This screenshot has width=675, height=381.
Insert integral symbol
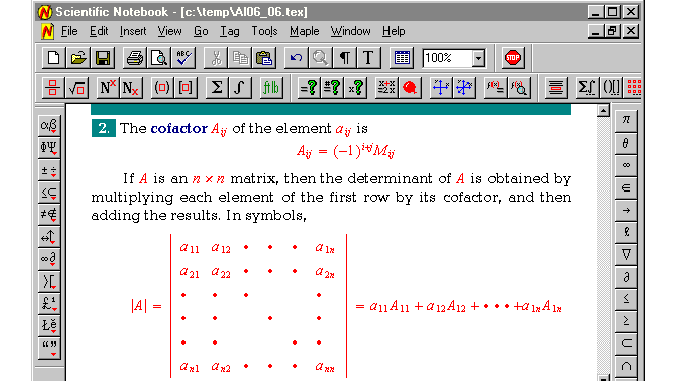240,88
